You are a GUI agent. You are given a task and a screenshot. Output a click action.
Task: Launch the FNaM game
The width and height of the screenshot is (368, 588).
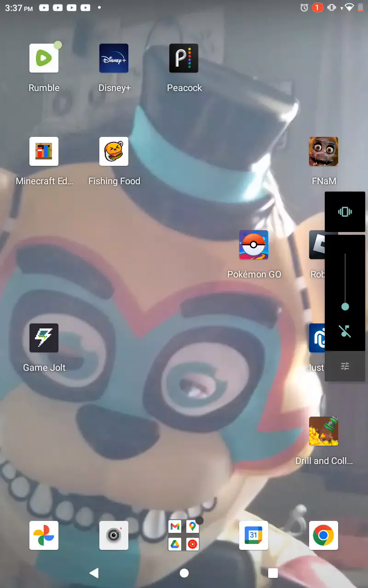[324, 152]
